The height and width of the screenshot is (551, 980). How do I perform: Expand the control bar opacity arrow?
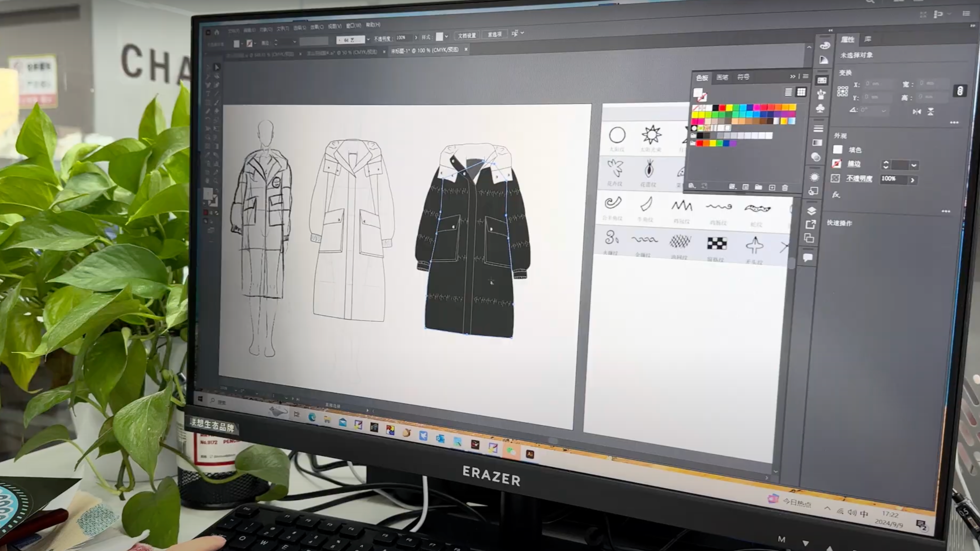coord(416,37)
